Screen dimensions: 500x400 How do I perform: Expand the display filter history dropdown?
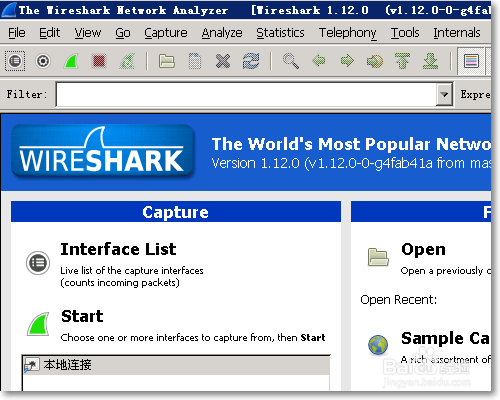444,95
